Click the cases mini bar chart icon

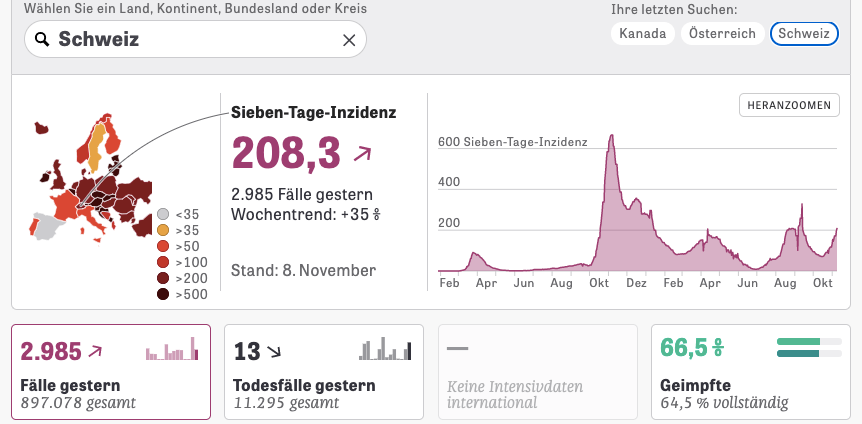(172, 350)
